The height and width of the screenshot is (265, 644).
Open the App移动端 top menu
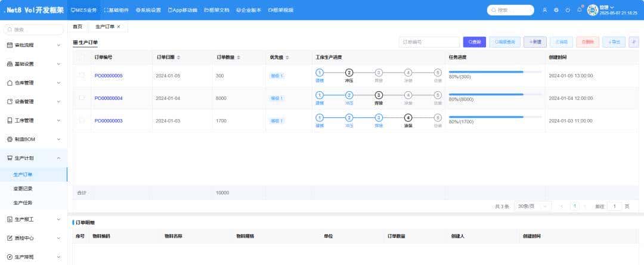coord(183,10)
